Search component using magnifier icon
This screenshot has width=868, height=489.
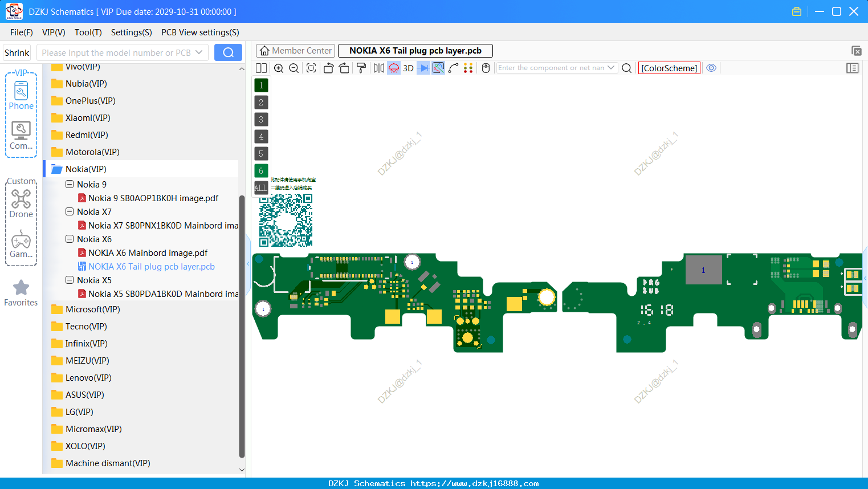click(x=626, y=68)
